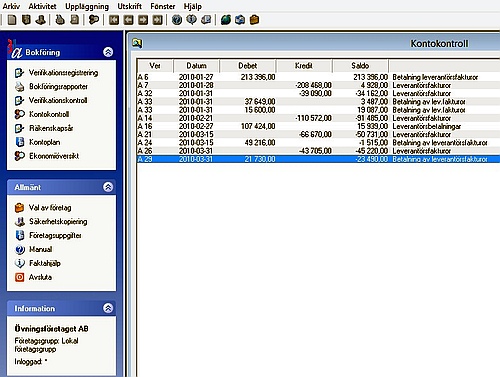This screenshot has height=377, width=500.
Task: Click the blue camera toolbar icon
Action: pyautogui.click(x=240, y=20)
